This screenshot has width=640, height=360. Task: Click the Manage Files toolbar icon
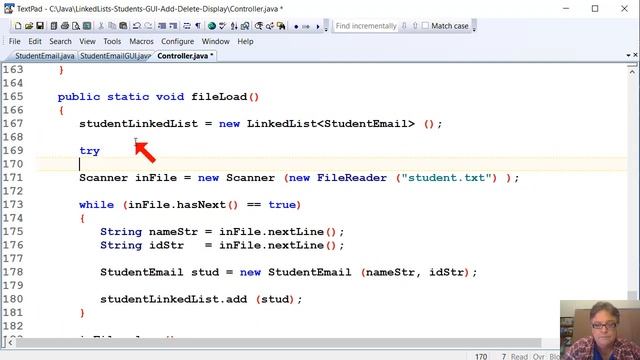pyautogui.click(x=53, y=26)
